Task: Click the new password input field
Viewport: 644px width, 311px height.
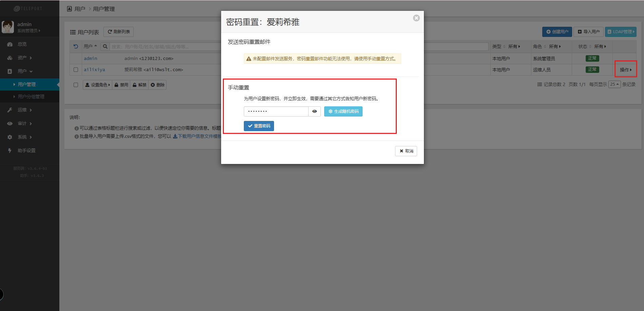Action: (276, 111)
